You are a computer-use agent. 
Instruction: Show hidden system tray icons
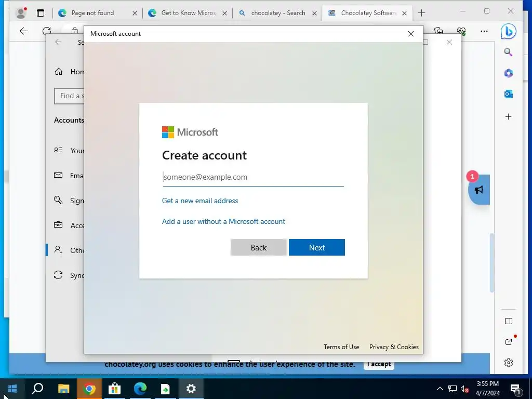click(x=440, y=389)
